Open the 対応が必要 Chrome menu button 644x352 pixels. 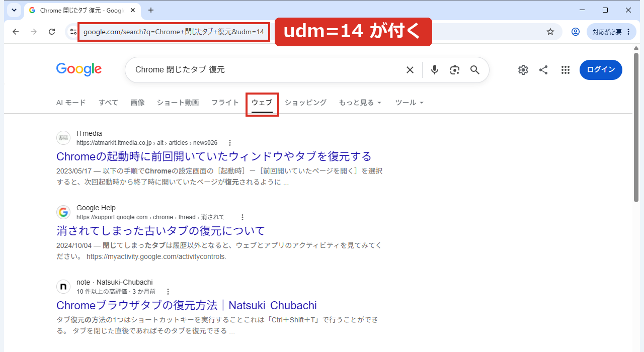[611, 32]
